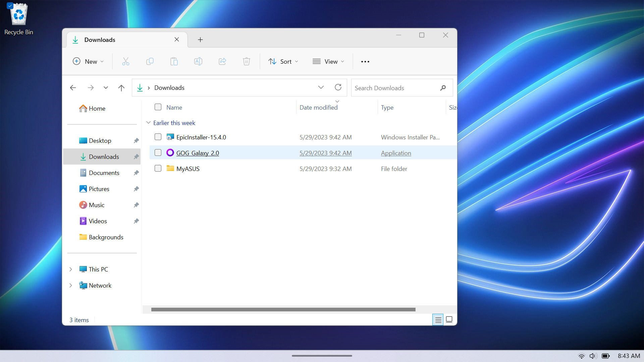
Task: Toggle checkbox for MyASUS folder
Action: tap(158, 168)
